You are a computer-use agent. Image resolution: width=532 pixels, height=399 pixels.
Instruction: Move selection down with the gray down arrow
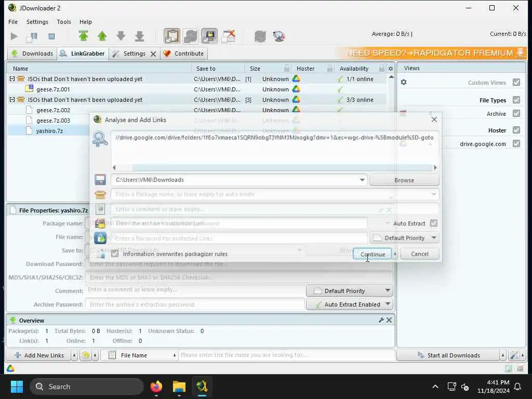[121, 36]
